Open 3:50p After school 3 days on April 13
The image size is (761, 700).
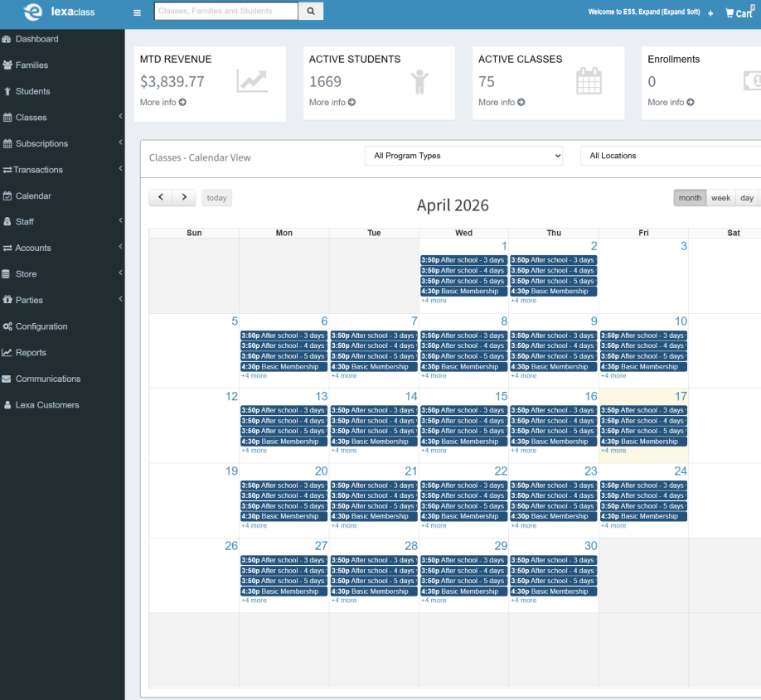click(284, 410)
